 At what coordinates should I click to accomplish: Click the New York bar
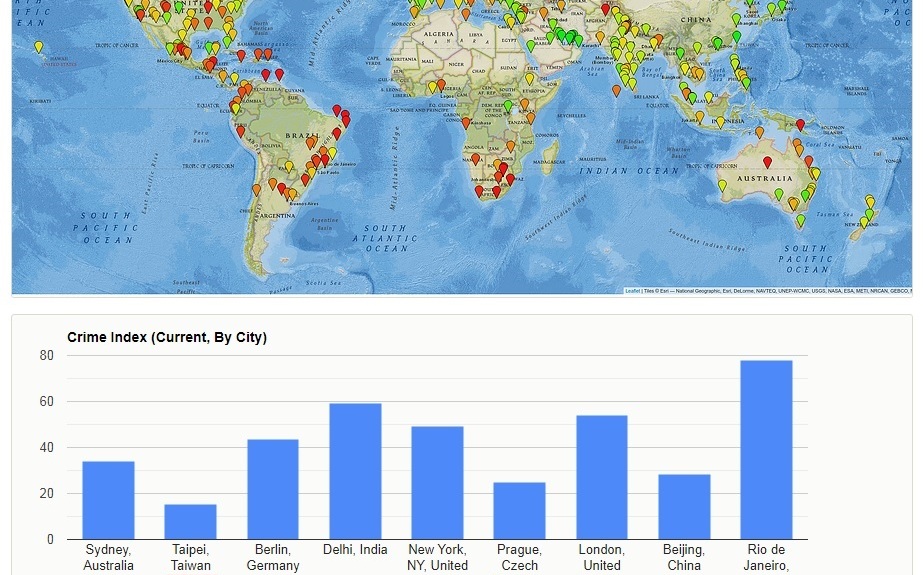(x=437, y=483)
